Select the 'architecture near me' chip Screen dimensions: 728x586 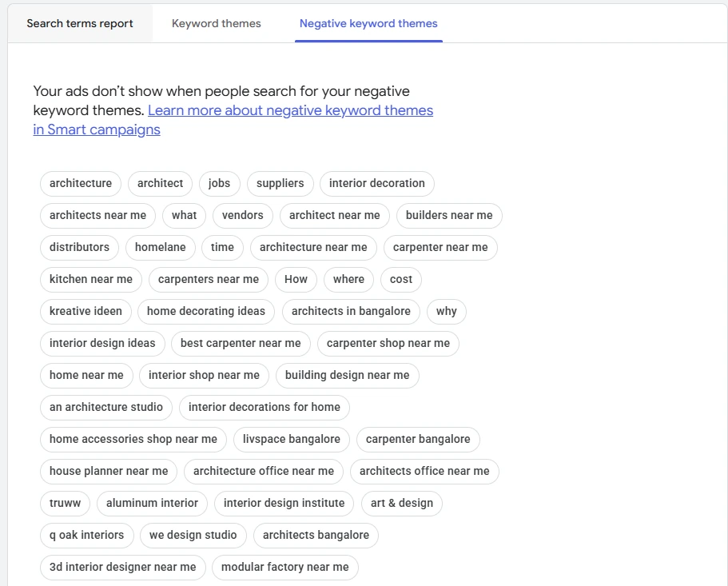[313, 248]
